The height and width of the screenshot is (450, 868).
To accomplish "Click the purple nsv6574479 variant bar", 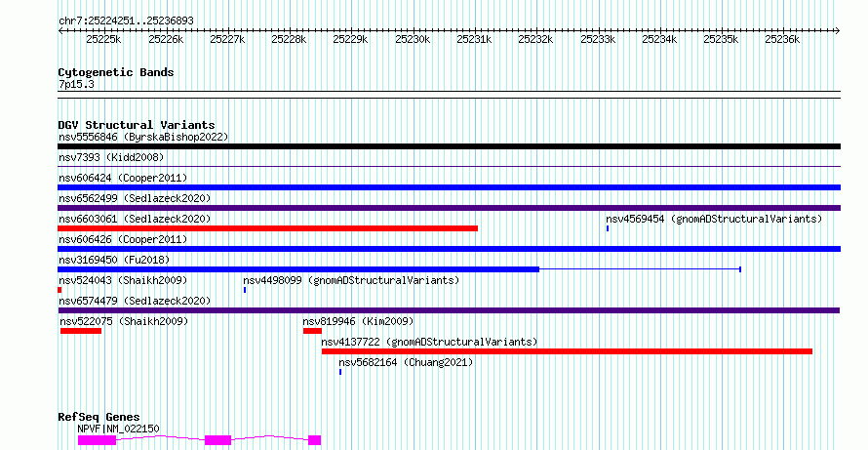I will [x=449, y=310].
